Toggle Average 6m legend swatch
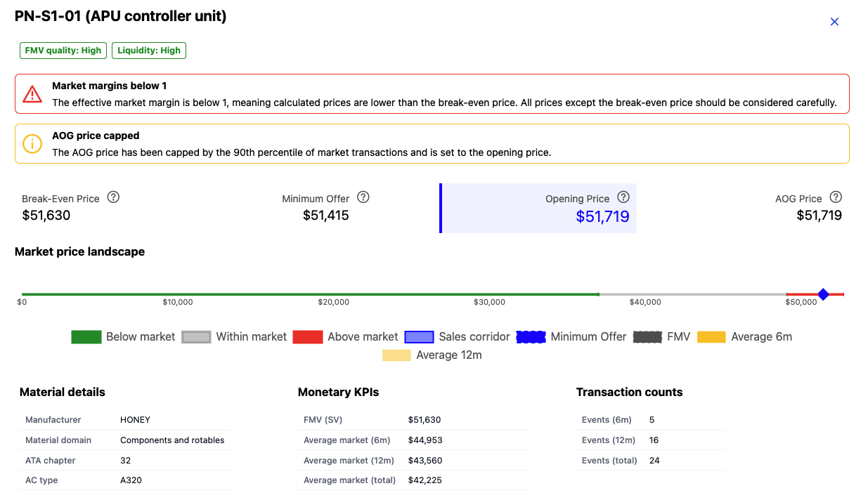 pyautogui.click(x=711, y=337)
